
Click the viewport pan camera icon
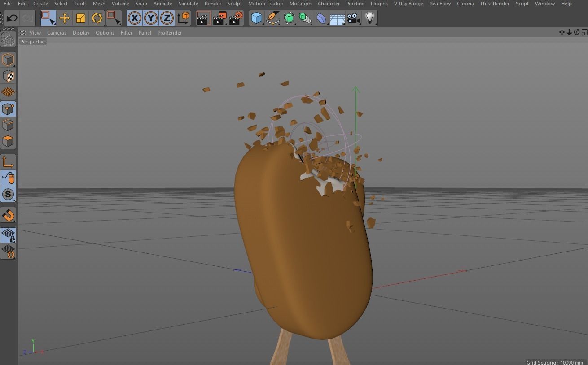click(x=562, y=32)
